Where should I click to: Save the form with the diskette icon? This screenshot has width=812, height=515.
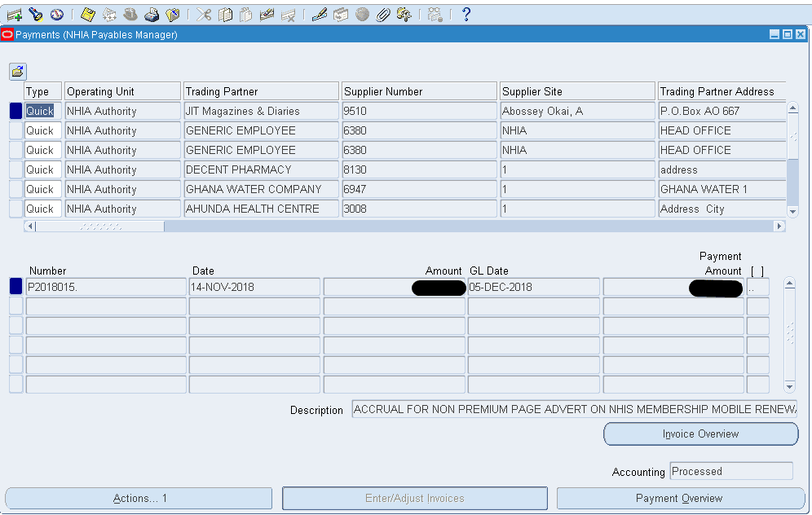tap(88, 15)
